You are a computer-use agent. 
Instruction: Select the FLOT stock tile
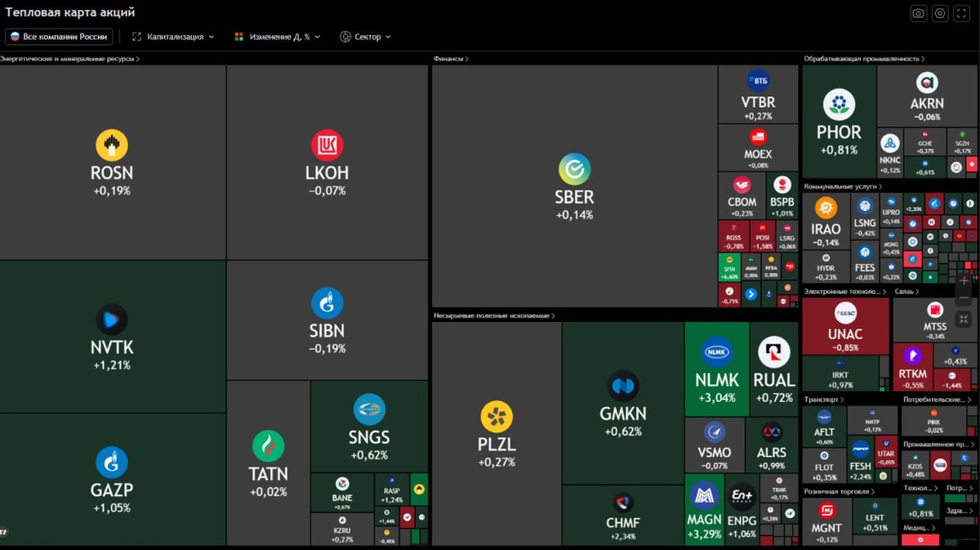824,467
